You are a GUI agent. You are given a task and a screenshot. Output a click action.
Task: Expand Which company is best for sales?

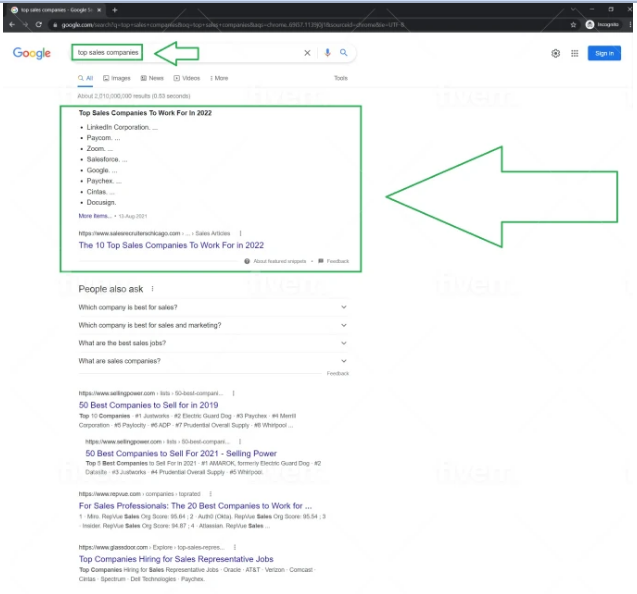(213, 307)
